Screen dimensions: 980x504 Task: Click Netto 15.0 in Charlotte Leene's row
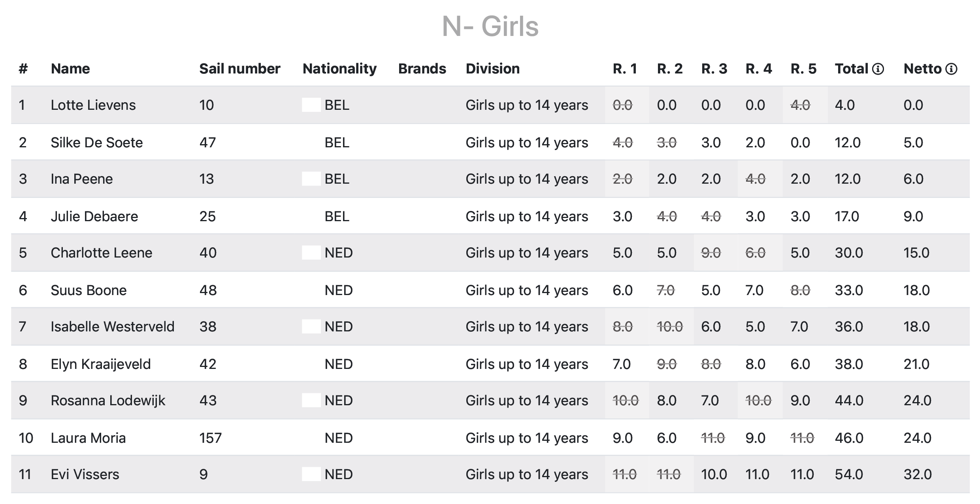pyautogui.click(x=917, y=253)
